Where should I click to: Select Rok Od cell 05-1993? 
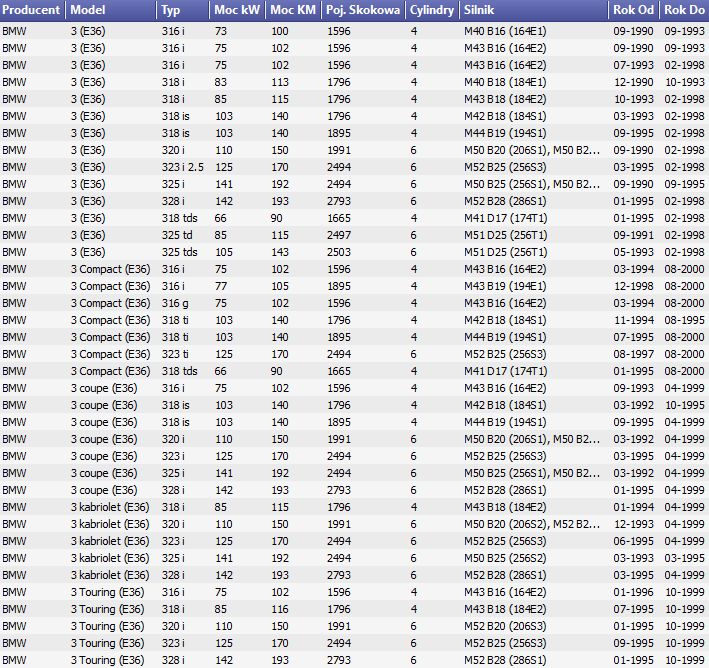[x=633, y=252]
